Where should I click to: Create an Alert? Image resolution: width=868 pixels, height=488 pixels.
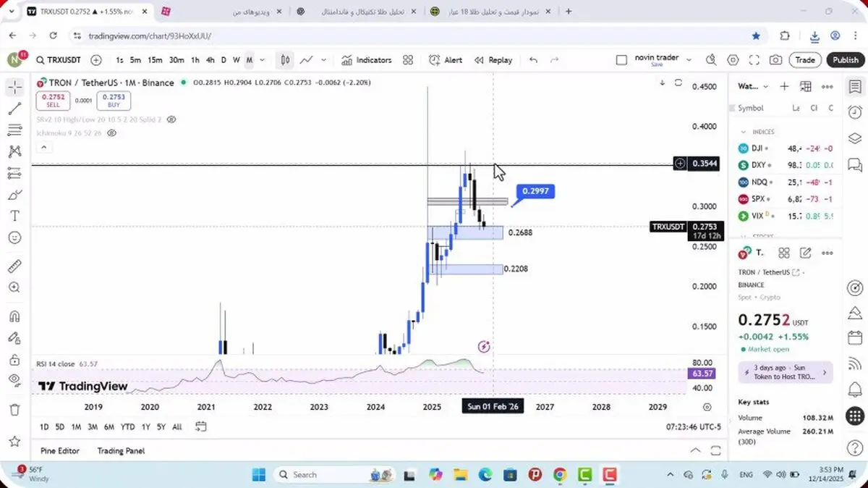(x=446, y=60)
